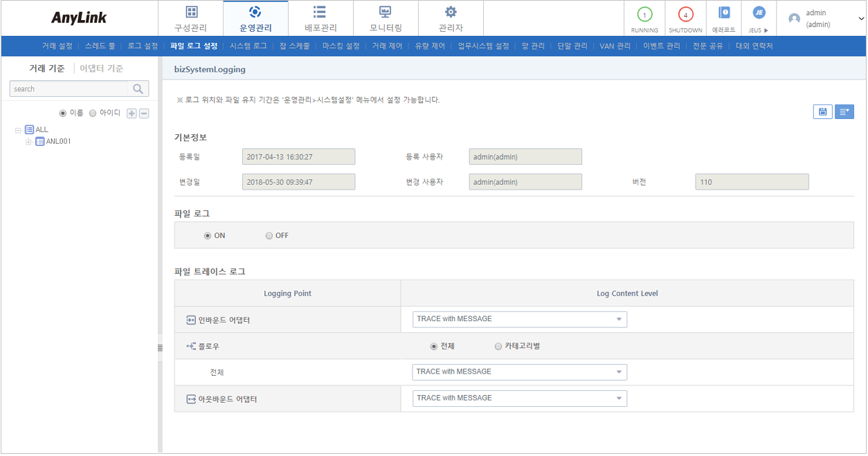Enable file logging with the ON radio

208,235
